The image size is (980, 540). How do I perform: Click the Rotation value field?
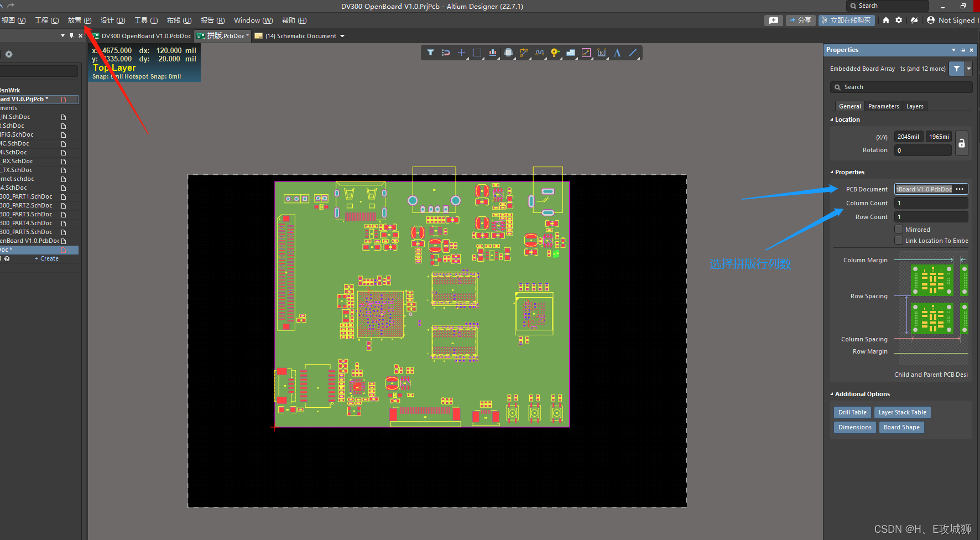coord(922,150)
